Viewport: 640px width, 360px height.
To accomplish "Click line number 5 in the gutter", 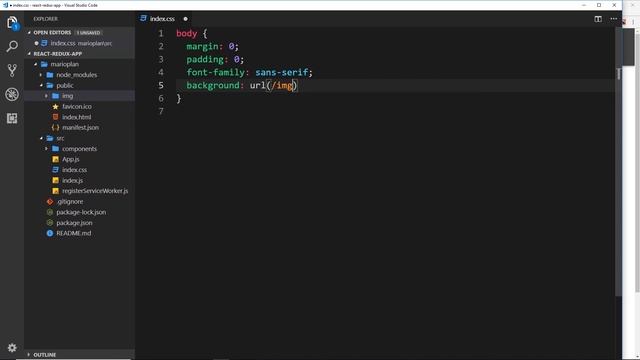I will [x=161, y=85].
